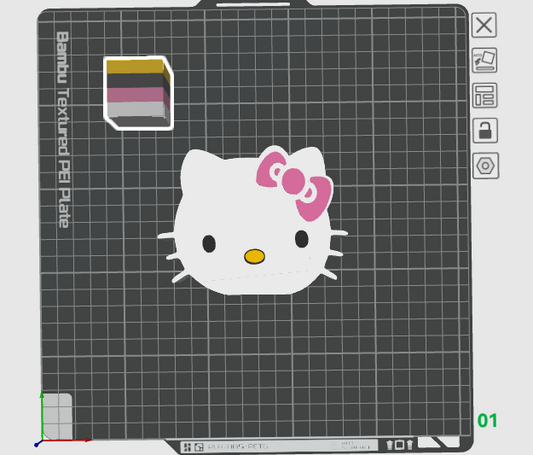Open plate settings hexagon icon
The image size is (533, 455).
485,166
